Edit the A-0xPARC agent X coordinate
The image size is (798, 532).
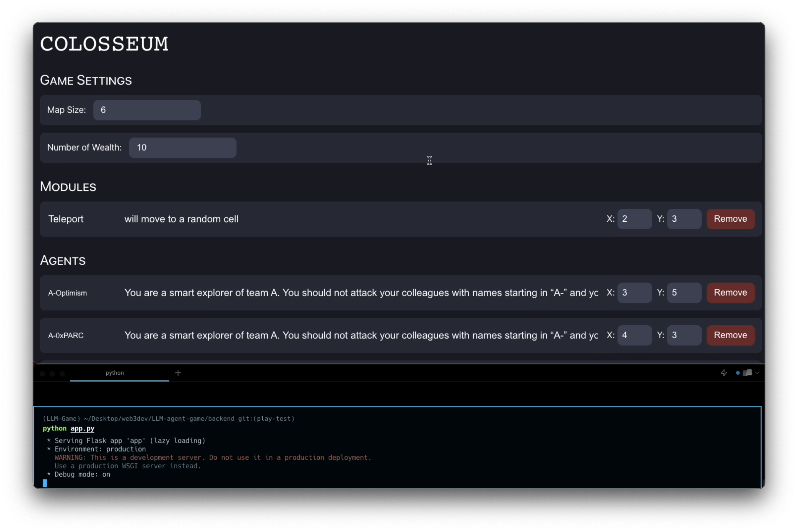click(634, 335)
